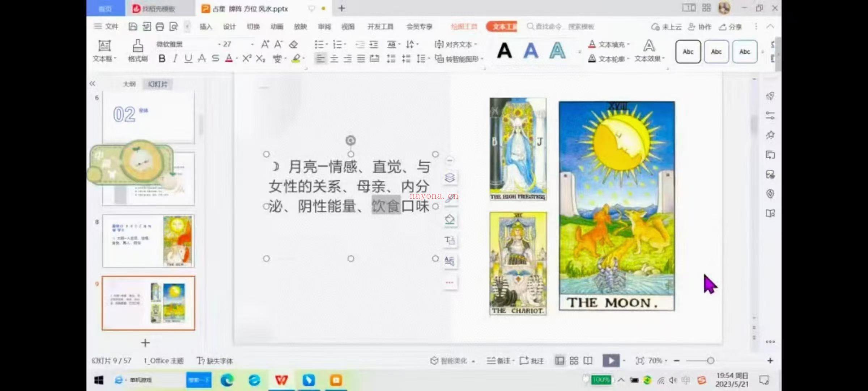The image size is (868, 391).
Task: Open the font size 27 dropdown
Action: tap(252, 44)
